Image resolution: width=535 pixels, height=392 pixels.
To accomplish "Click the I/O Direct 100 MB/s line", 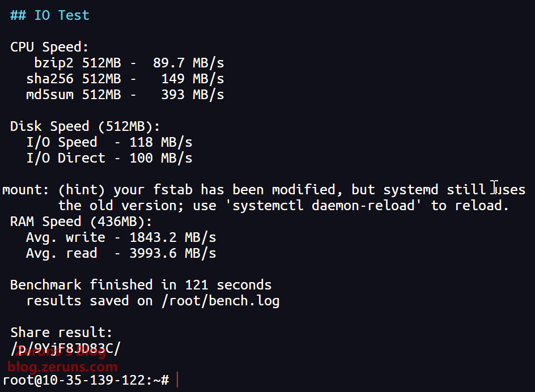I will (x=109, y=158).
